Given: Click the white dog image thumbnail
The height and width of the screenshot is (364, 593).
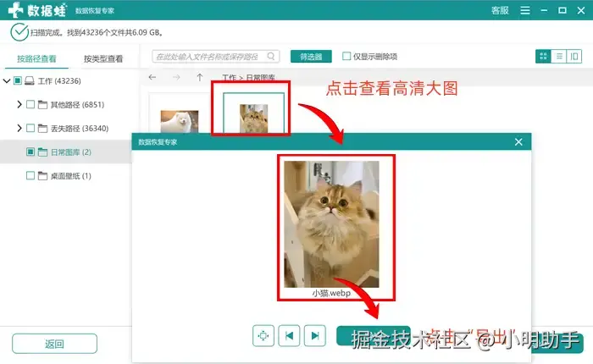Looking at the screenshot, I should (180, 121).
